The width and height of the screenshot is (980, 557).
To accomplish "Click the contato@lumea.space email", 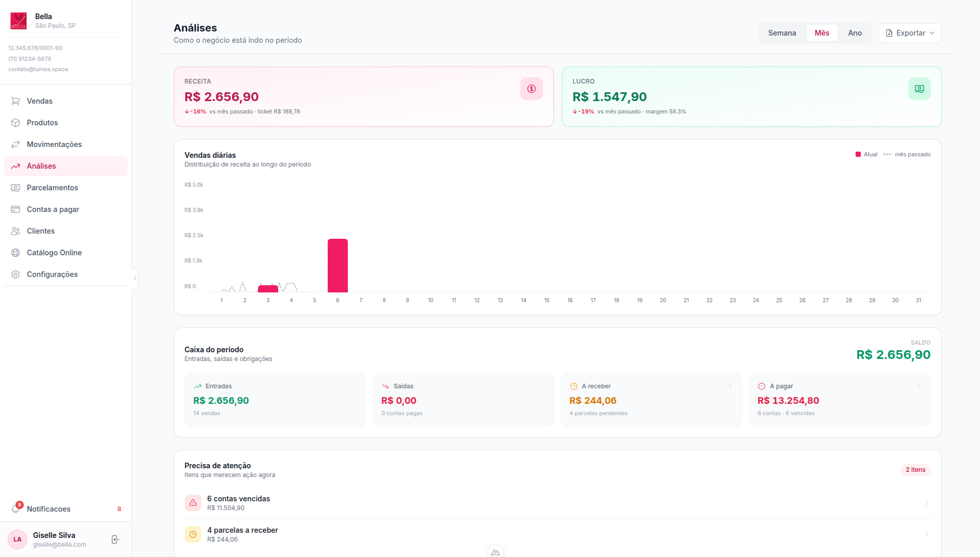I will (x=38, y=69).
